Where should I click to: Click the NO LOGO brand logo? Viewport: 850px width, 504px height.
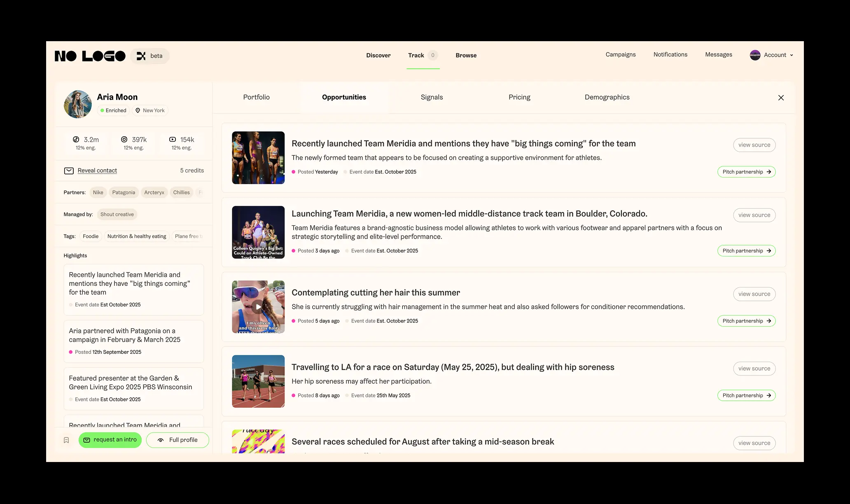click(90, 56)
